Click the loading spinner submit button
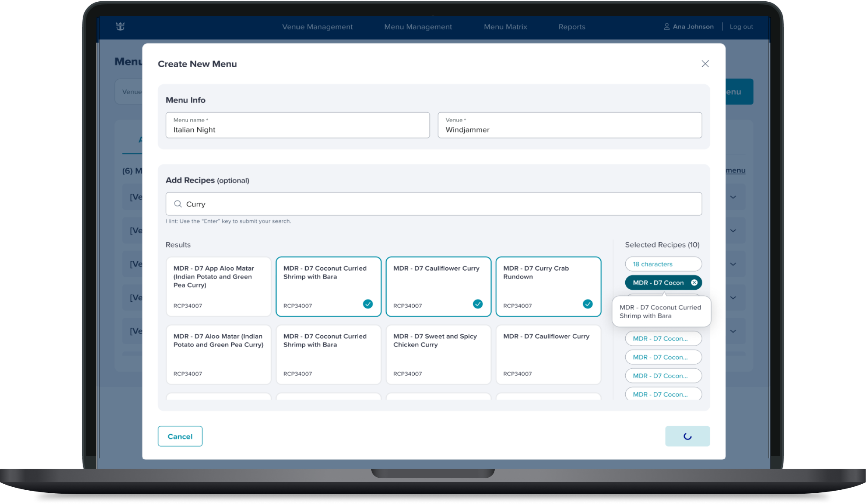 [687, 436]
